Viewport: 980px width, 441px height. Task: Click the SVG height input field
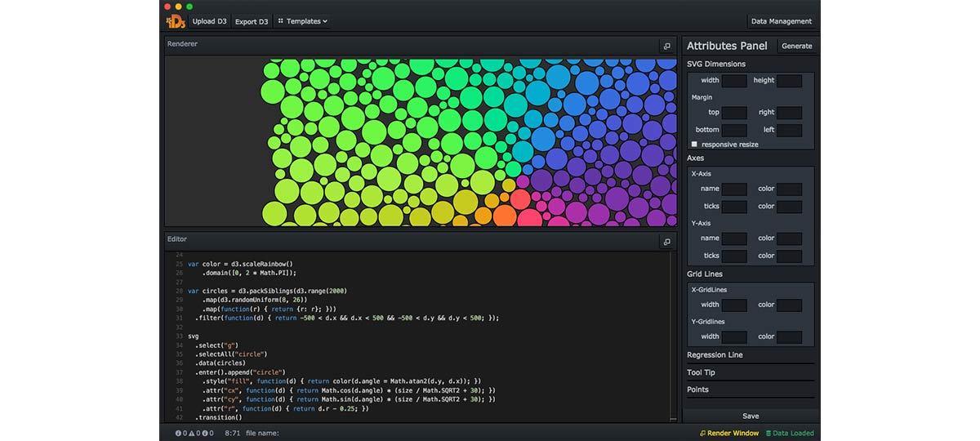tap(790, 81)
